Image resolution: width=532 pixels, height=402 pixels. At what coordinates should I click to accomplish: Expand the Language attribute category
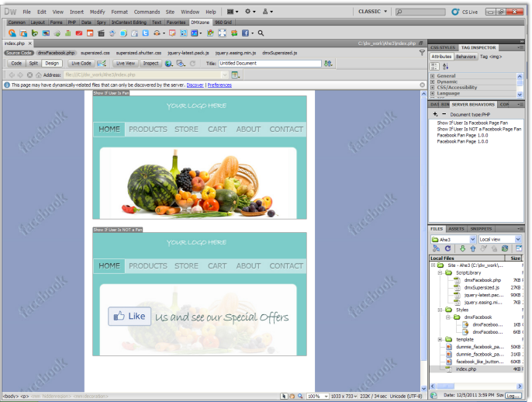click(433, 93)
